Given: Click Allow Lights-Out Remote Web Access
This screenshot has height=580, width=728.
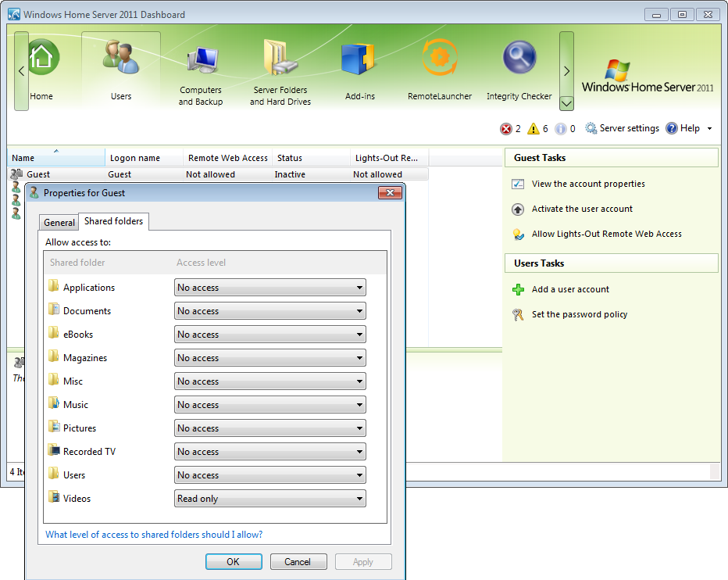Looking at the screenshot, I should pyautogui.click(x=607, y=235).
